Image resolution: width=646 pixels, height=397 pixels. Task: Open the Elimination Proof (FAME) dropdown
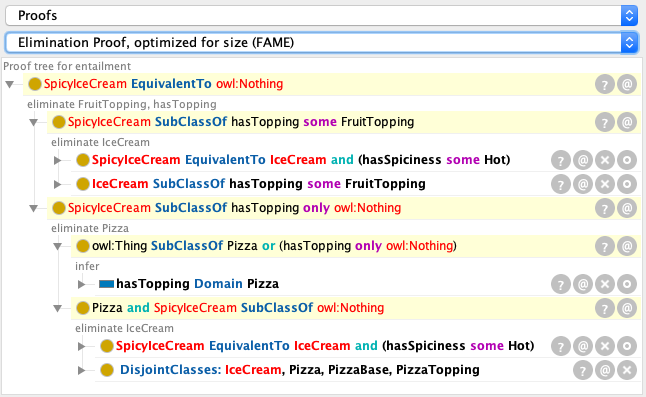tap(321, 43)
